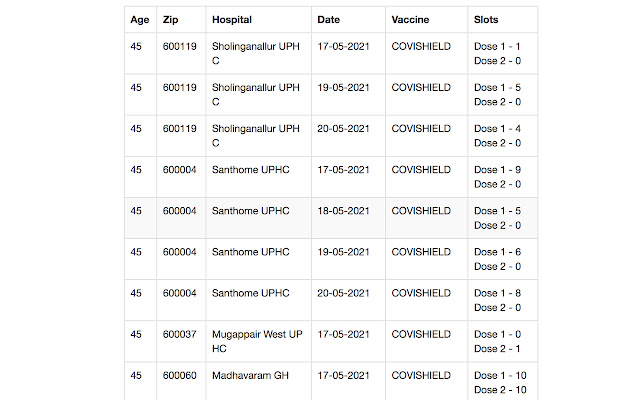This screenshot has height=400, width=640.
Task: Select Santhome UPHC's 20-05-2021 date cell
Action: pyautogui.click(x=343, y=293)
